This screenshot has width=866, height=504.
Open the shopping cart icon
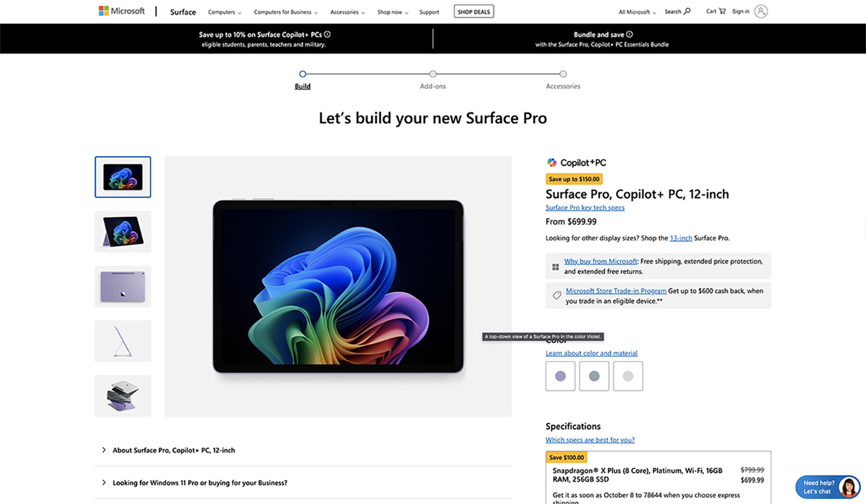(x=722, y=11)
